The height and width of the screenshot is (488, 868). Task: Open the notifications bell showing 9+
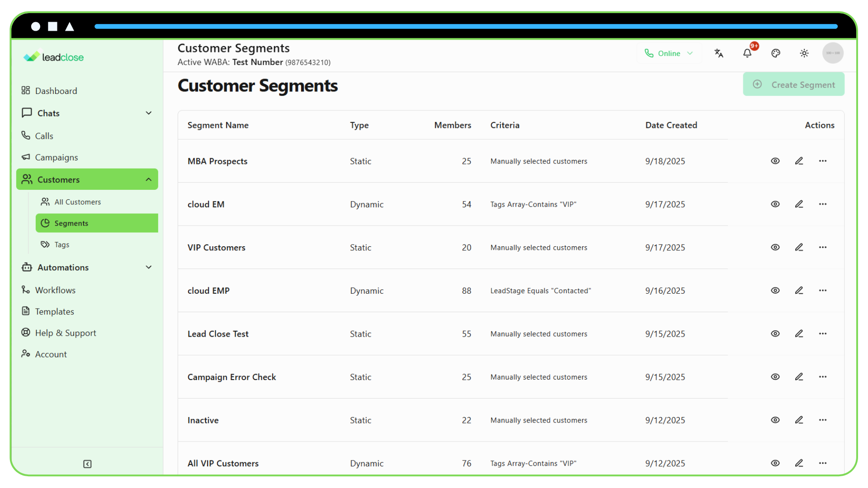(x=747, y=53)
